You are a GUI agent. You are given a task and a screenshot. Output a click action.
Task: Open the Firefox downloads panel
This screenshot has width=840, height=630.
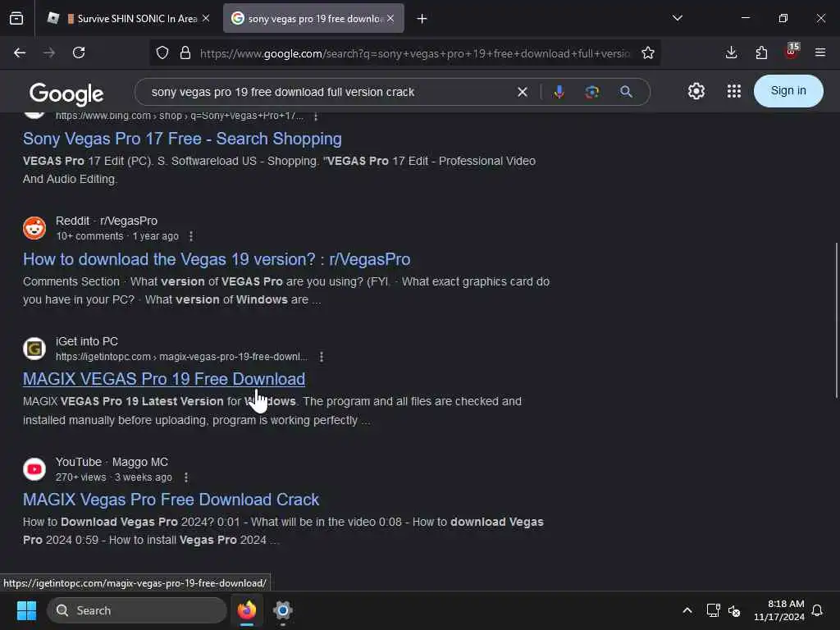[x=731, y=53]
